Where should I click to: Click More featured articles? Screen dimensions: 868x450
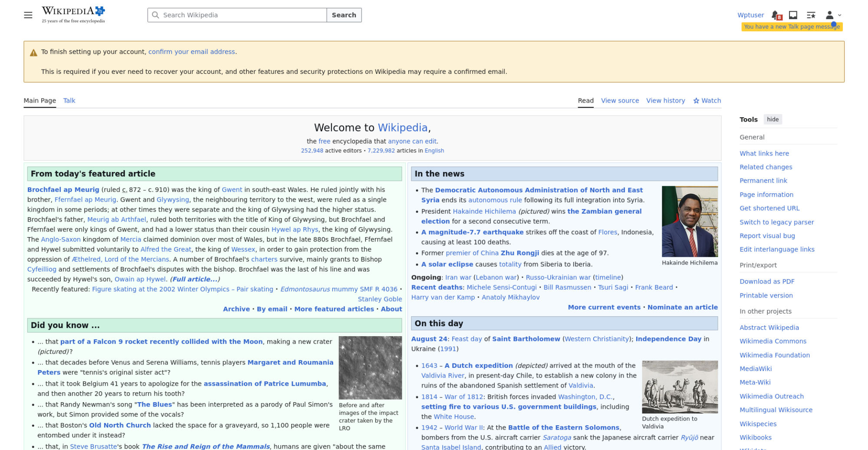[x=334, y=309]
